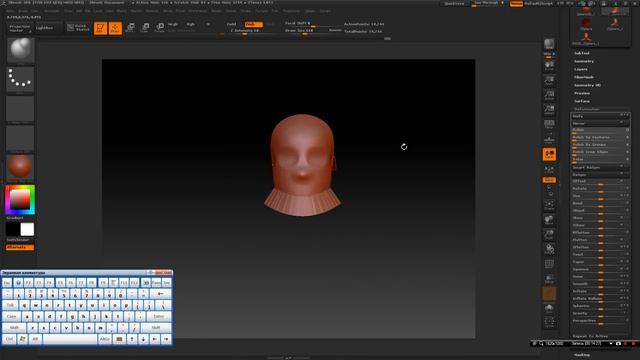Open the Zplugin menu
The image size is (640, 360).
310,11
